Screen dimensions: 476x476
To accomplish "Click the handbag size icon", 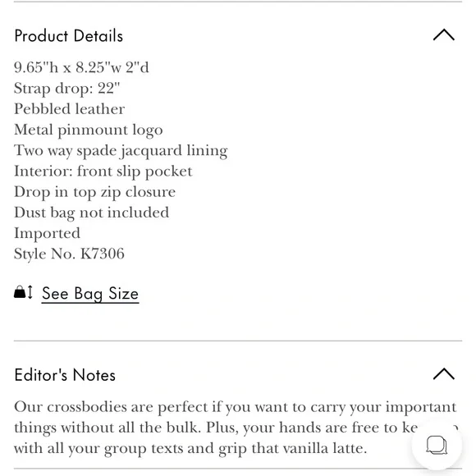I will (x=20, y=292).
